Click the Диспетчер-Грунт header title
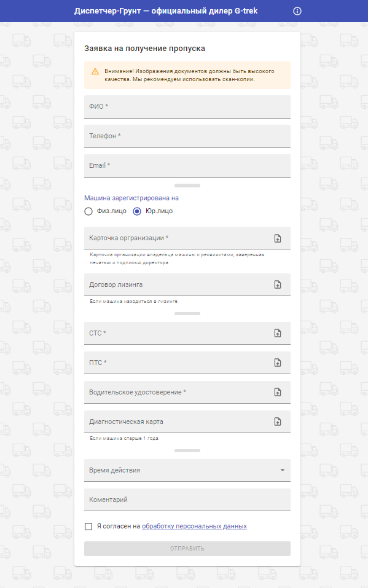This screenshot has width=368, height=588. pyautogui.click(x=166, y=11)
